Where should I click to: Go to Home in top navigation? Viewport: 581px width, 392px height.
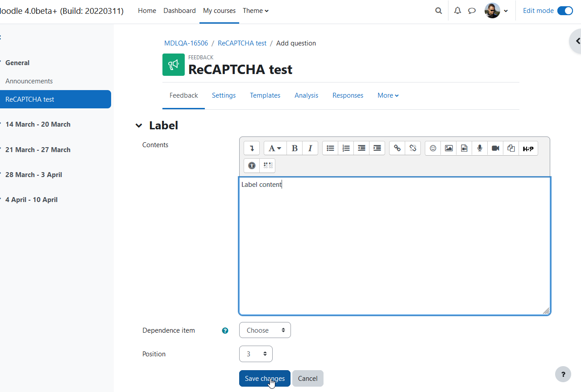(x=147, y=11)
